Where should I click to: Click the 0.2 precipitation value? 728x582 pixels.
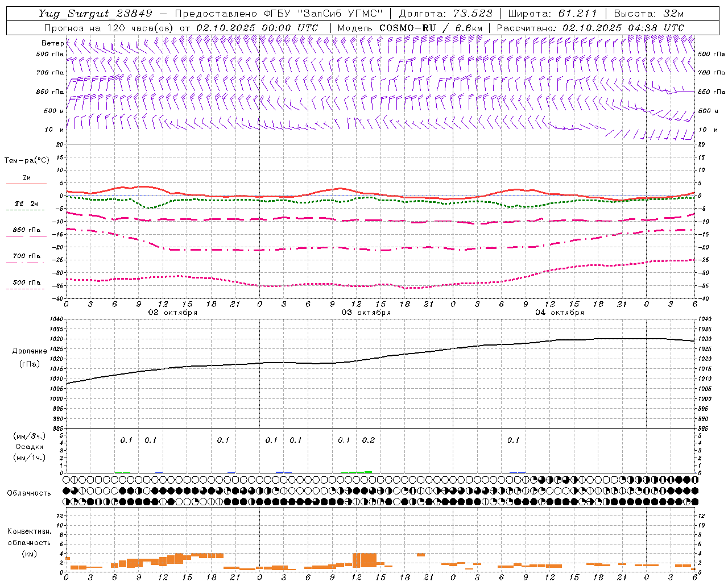point(369,440)
